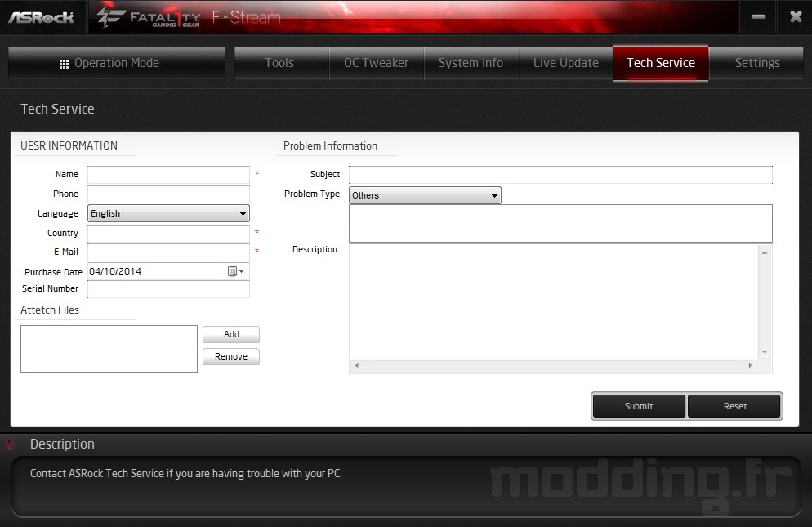This screenshot has width=812, height=527.
Task: Click the Description scroll up arrow
Action: [765, 252]
